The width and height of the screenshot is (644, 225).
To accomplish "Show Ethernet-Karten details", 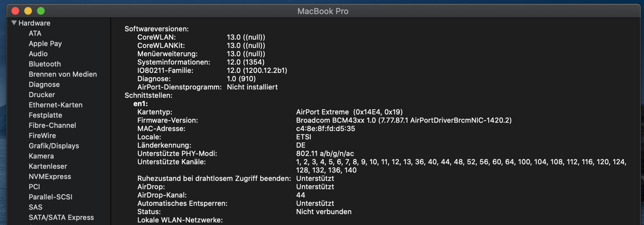I will click(x=56, y=105).
